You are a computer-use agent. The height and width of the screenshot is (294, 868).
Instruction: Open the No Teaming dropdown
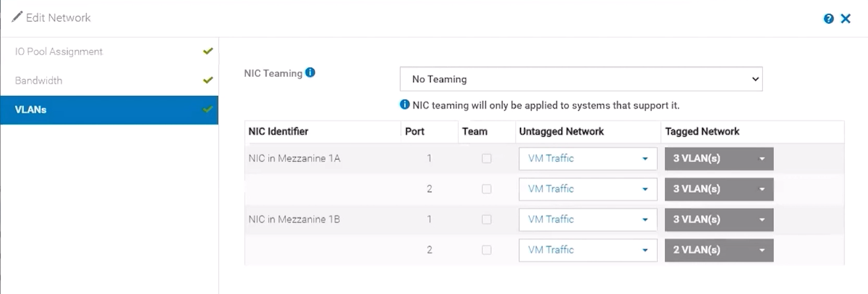click(x=581, y=79)
